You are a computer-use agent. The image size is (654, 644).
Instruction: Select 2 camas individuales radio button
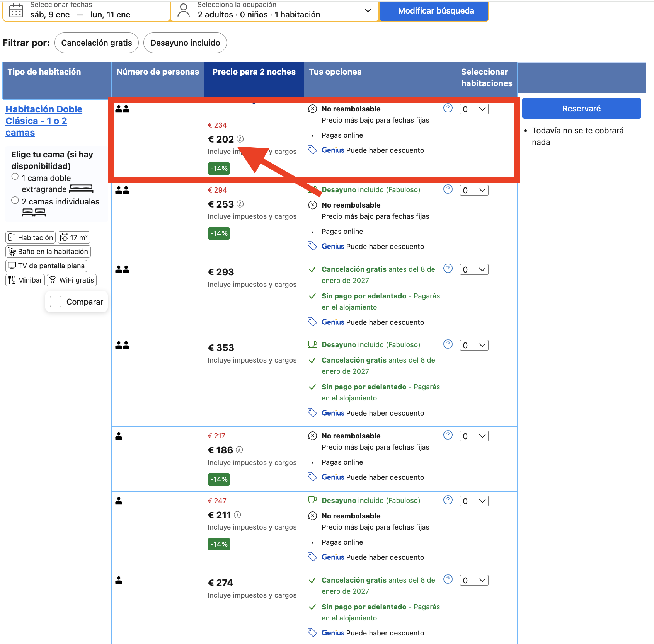15,200
